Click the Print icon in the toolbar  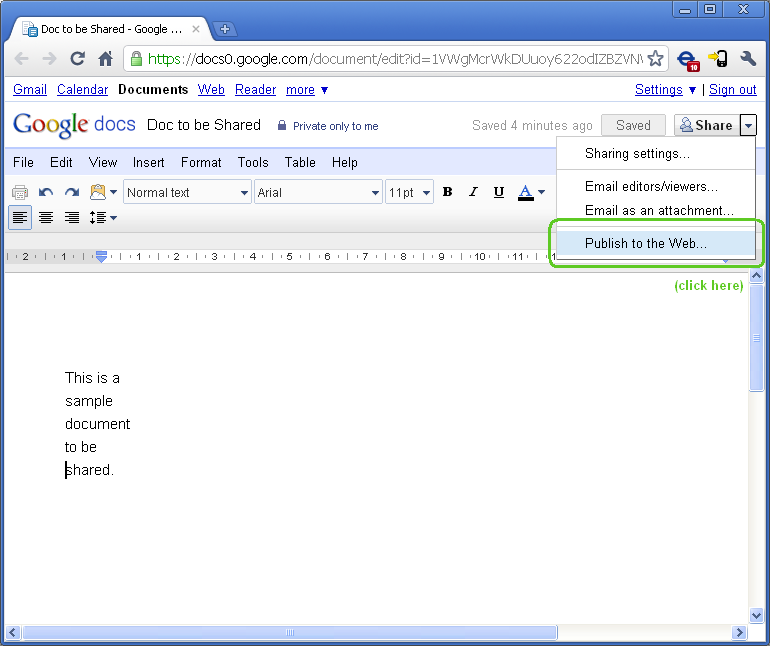tap(20, 192)
